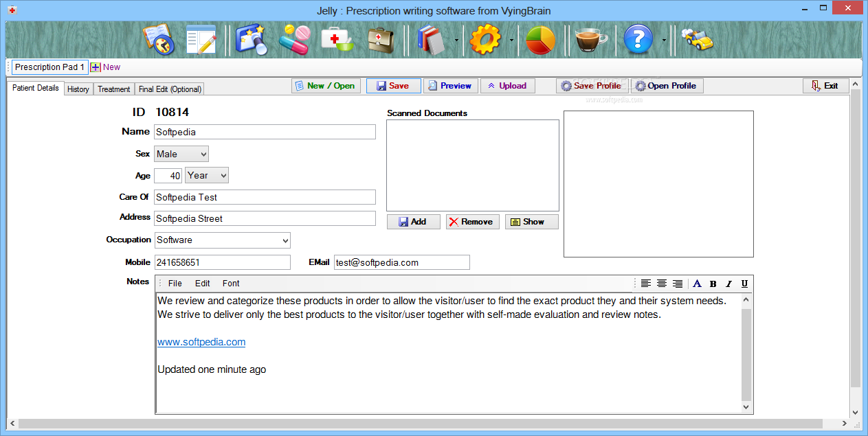Open the orange gear settings icon
The height and width of the screenshot is (436, 868).
pyautogui.click(x=485, y=40)
